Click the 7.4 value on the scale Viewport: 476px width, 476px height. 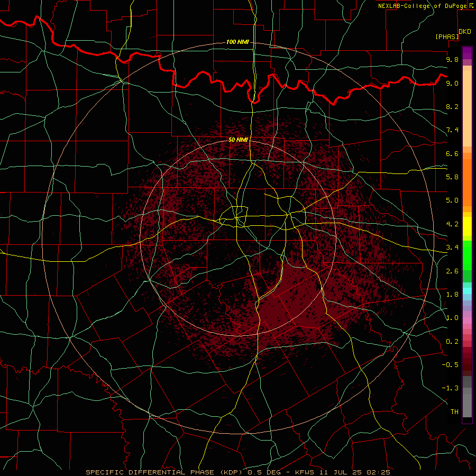(452, 130)
